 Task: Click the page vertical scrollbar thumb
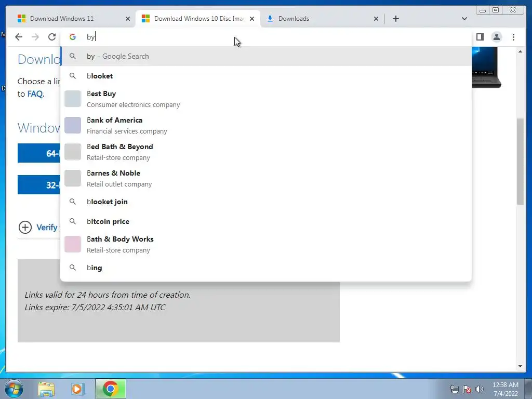(520, 161)
